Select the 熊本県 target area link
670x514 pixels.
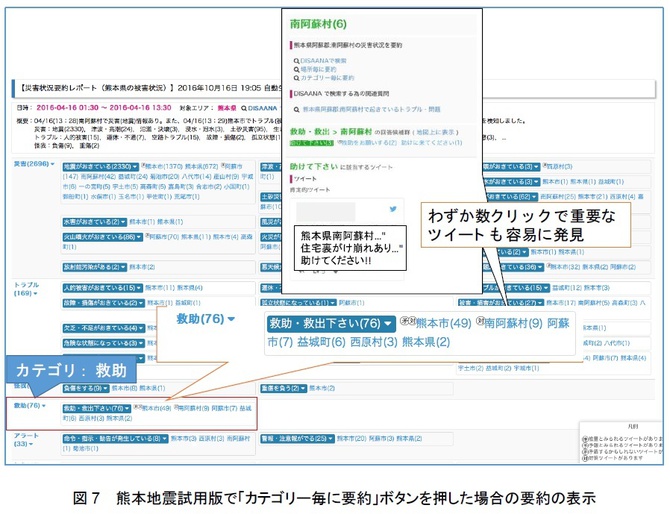click(x=227, y=108)
